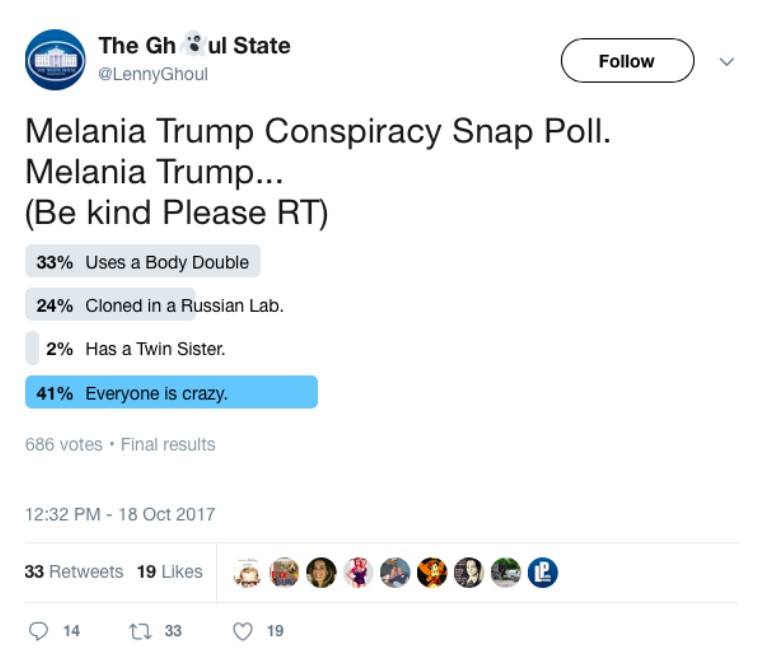Click the '686 votes · Final results' text
Screen dimensions: 760x663
click(120, 444)
